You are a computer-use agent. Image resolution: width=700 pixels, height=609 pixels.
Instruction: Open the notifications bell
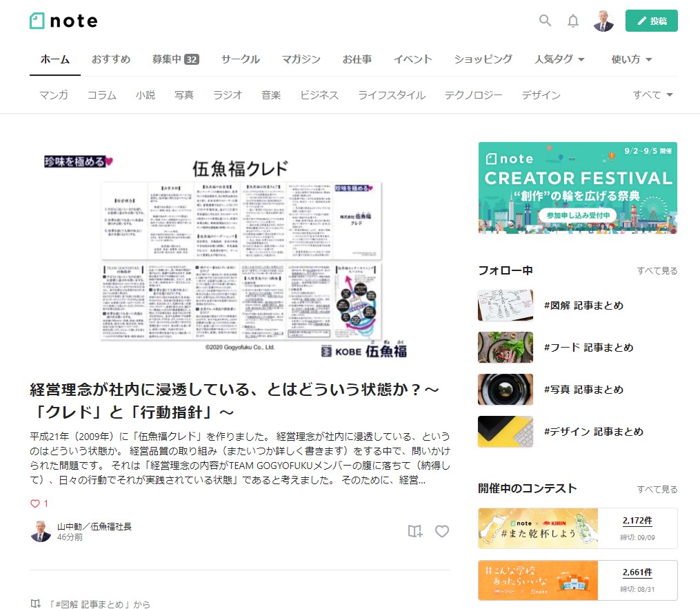tap(573, 21)
